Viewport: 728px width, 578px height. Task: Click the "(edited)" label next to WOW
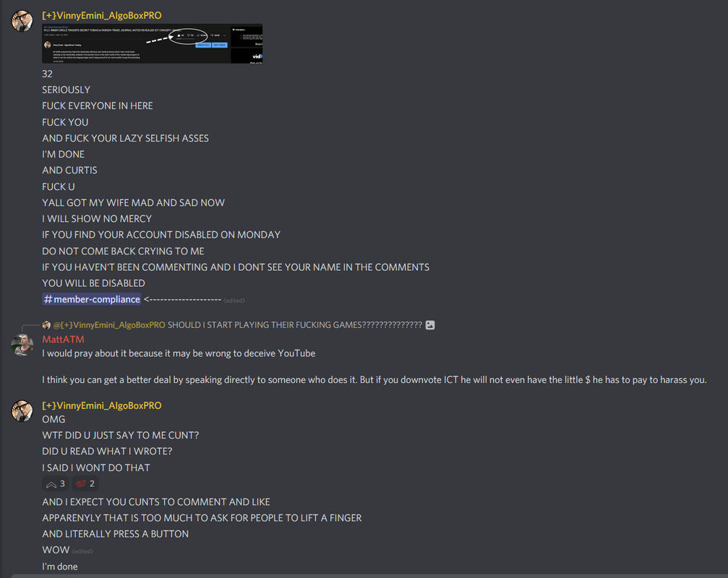point(82,551)
